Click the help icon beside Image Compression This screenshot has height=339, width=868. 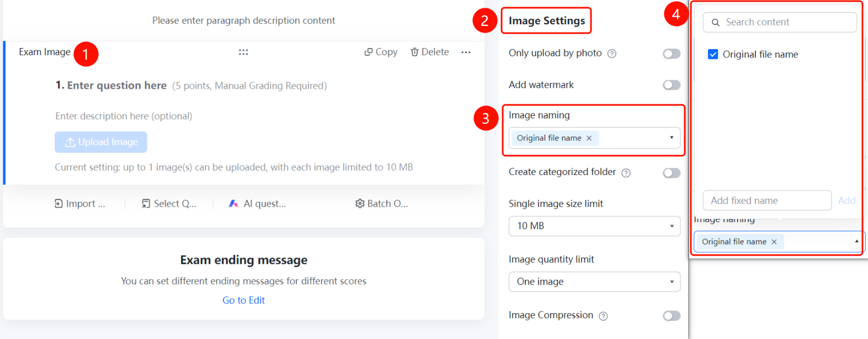click(603, 316)
